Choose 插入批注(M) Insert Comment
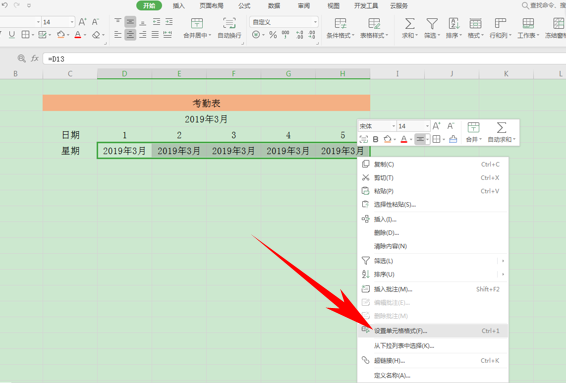This screenshot has width=566, height=383. click(x=433, y=289)
